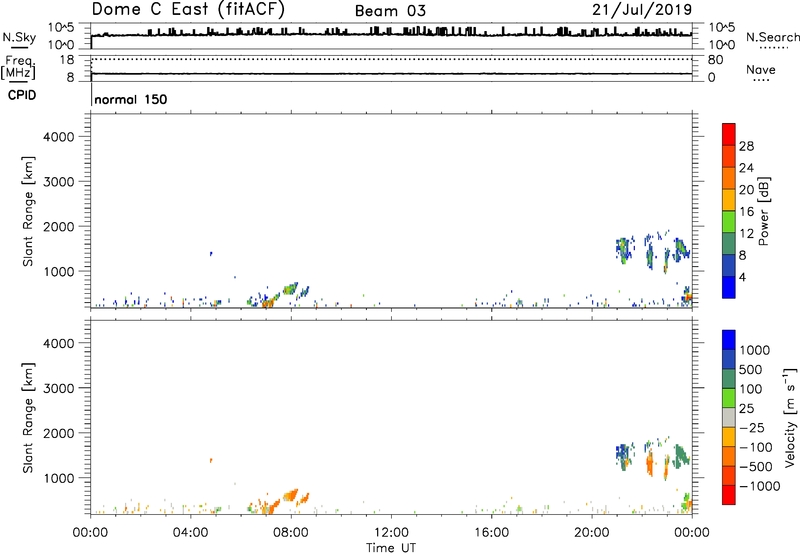
Task: Click the '08:00' time axis tick label
Action: click(291, 533)
